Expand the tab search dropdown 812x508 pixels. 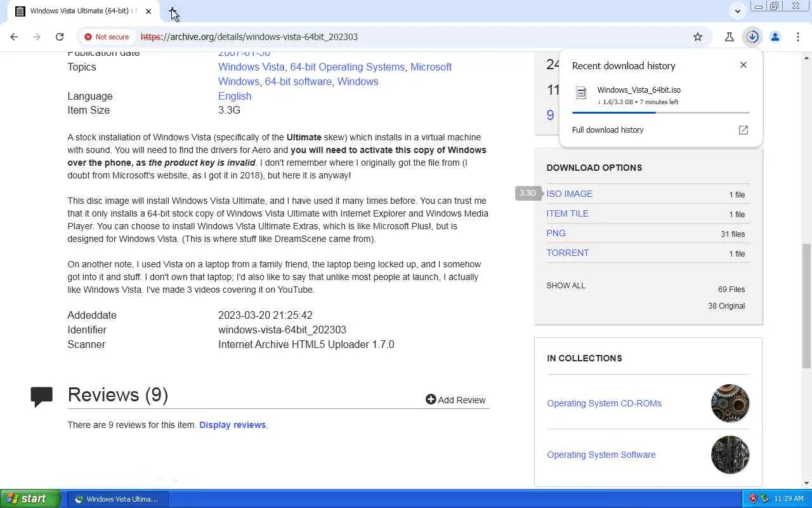pyautogui.click(x=738, y=11)
